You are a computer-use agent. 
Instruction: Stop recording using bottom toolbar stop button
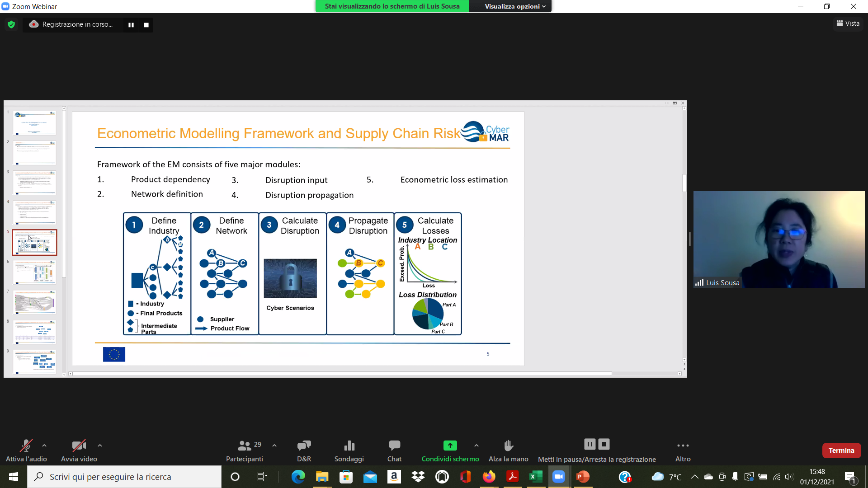pos(604,444)
